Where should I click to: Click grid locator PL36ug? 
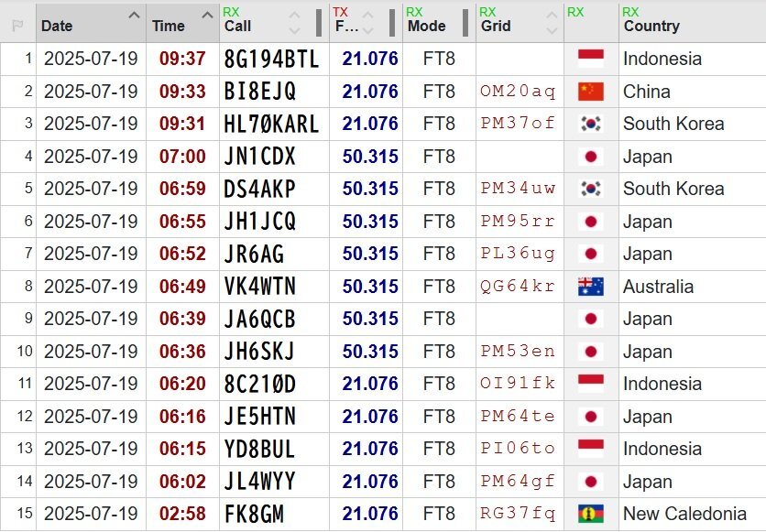pyautogui.click(x=518, y=254)
